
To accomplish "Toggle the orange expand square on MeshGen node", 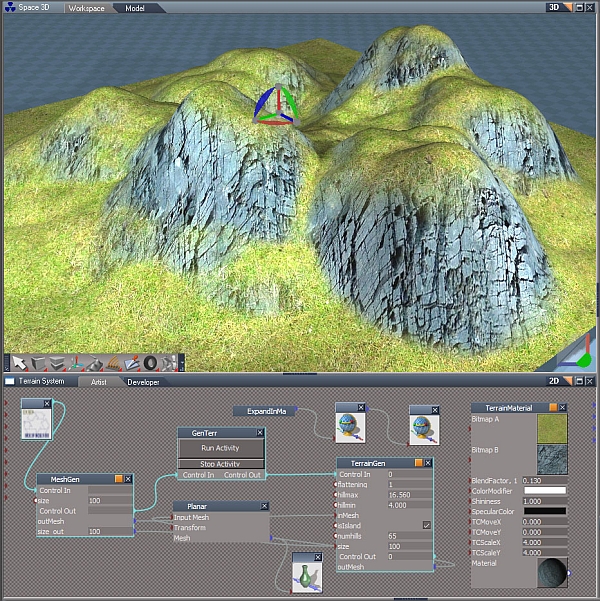I will (119, 479).
